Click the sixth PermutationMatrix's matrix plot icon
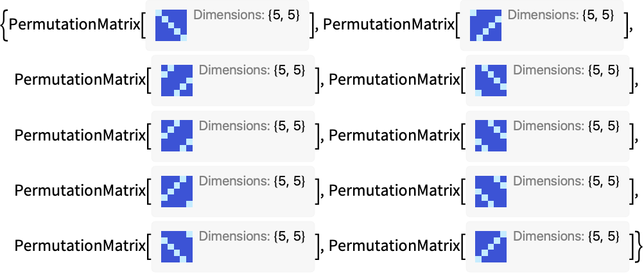The height and width of the screenshot is (274, 644). [x=491, y=136]
